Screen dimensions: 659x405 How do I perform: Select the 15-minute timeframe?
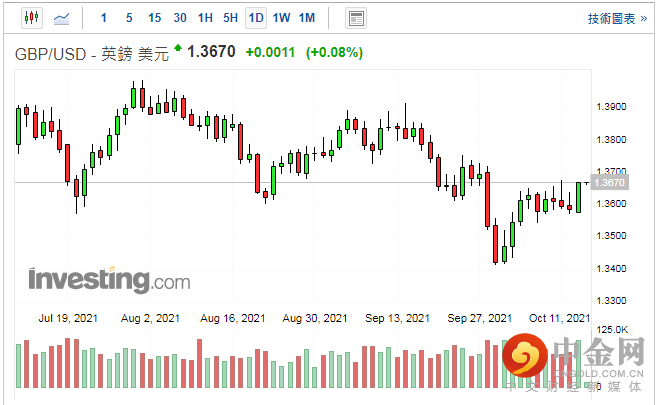(154, 17)
